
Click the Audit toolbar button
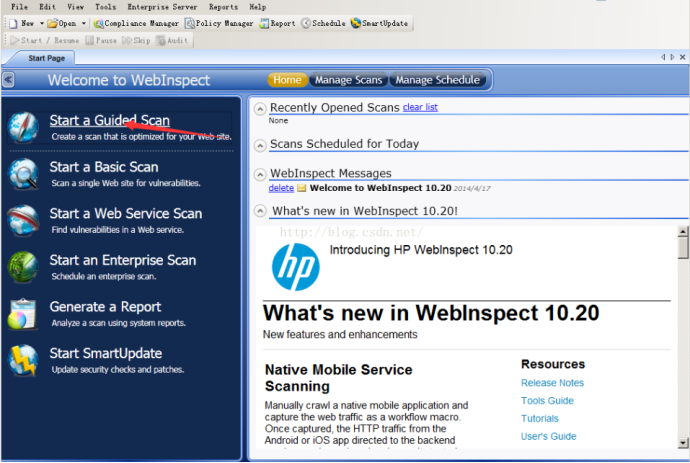coord(172,40)
